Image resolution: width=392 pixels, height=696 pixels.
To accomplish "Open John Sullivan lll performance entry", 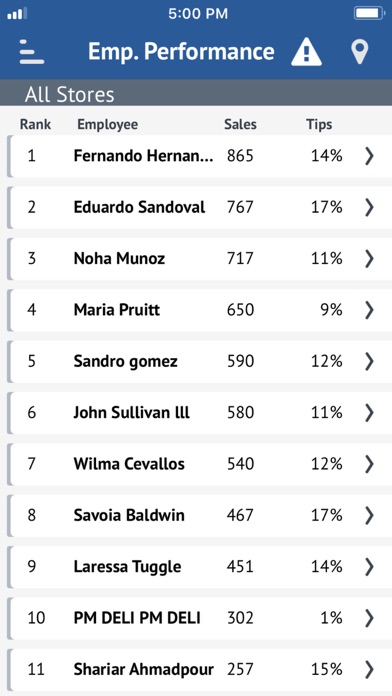I will [199, 413].
